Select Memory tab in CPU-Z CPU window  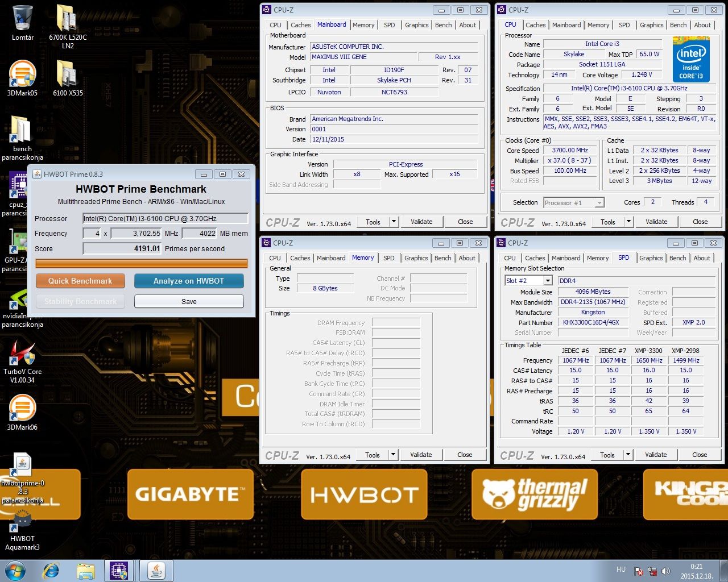[598, 25]
